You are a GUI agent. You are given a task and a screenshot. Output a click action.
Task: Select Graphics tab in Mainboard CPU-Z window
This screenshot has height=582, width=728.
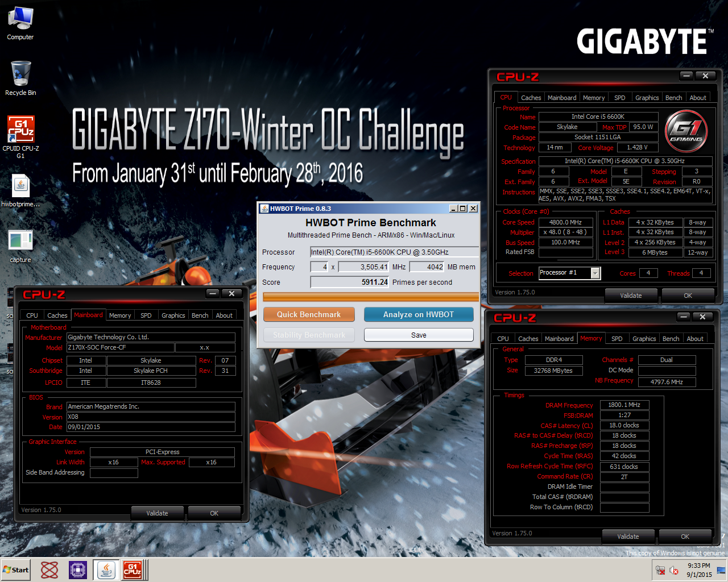[x=173, y=315]
